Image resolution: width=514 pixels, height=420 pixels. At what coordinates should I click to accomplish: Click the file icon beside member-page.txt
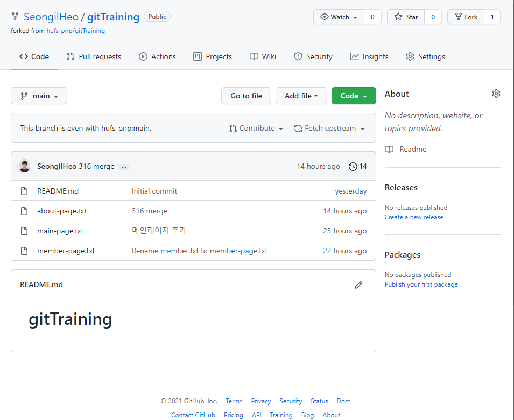click(x=24, y=251)
